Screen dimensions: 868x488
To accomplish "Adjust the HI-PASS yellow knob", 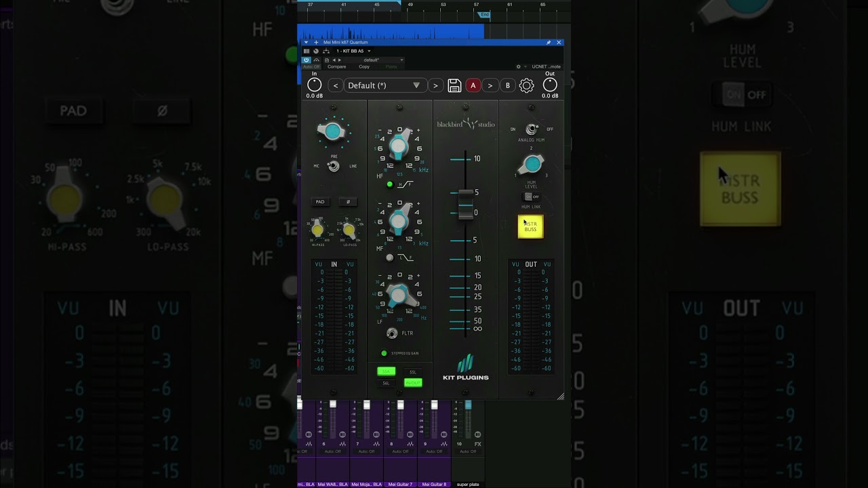I will [317, 230].
